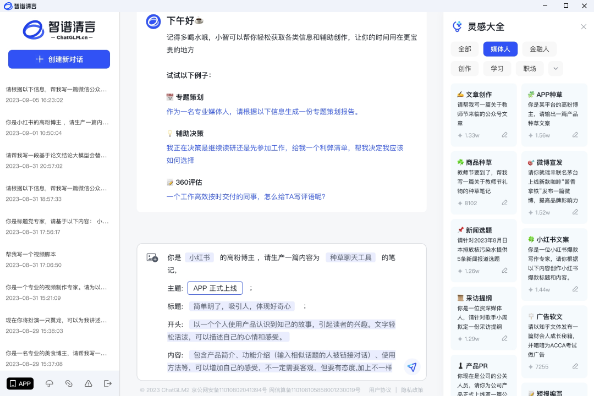Viewport: 594px width, 396px height.
Task: Open the chat dated 2023-09-05 10:23:02
Action: pos(57,94)
